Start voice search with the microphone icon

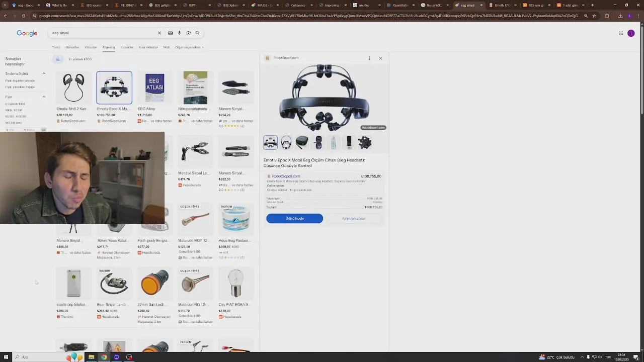(x=179, y=33)
